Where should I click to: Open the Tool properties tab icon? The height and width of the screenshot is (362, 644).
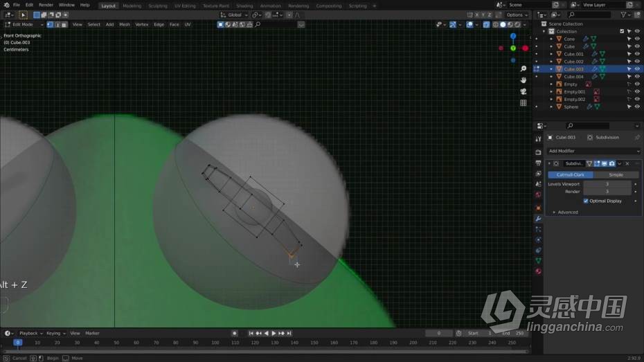click(538, 140)
